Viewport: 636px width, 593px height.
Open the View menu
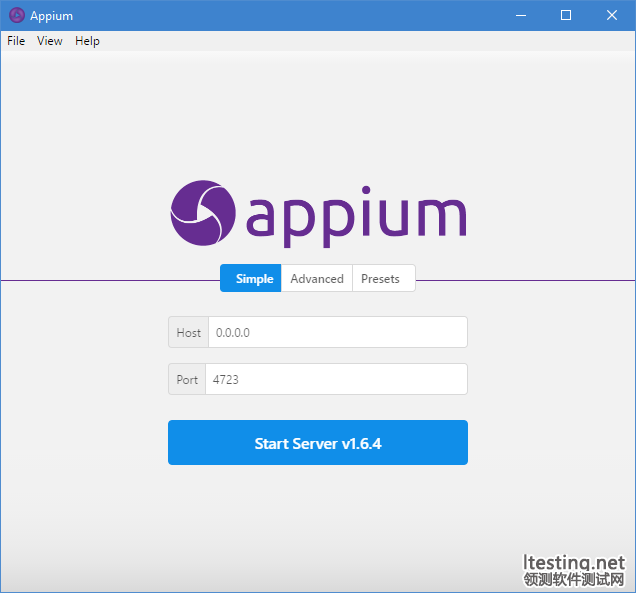(49, 41)
